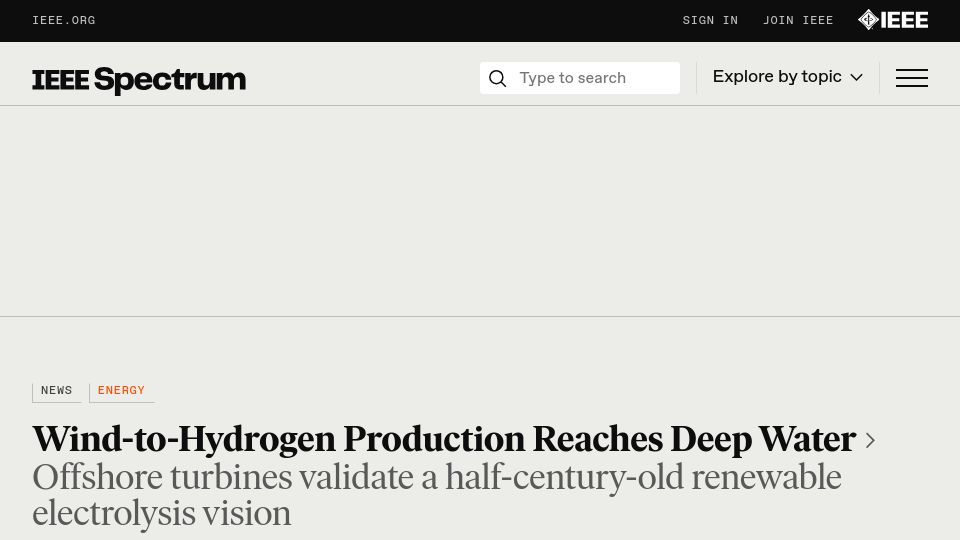The height and width of the screenshot is (540, 960).
Task: Expand the Explore by topic dropdown
Action: coord(787,77)
